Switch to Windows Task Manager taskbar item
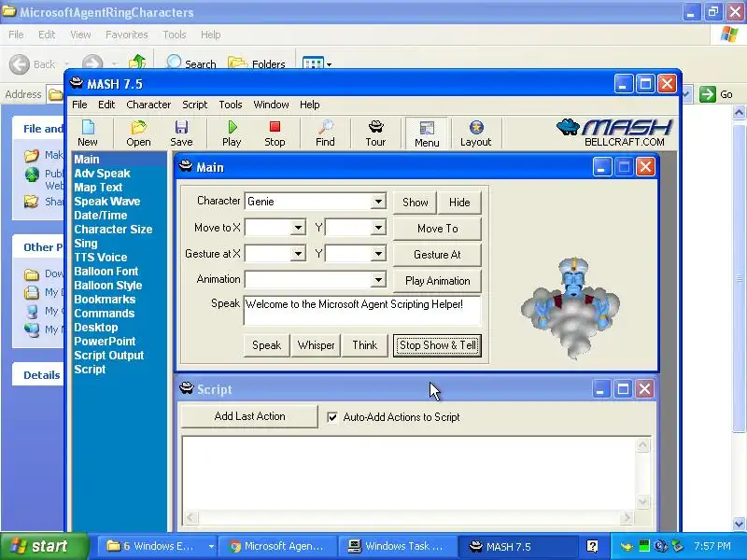This screenshot has height=560, width=747. pyautogui.click(x=398, y=546)
